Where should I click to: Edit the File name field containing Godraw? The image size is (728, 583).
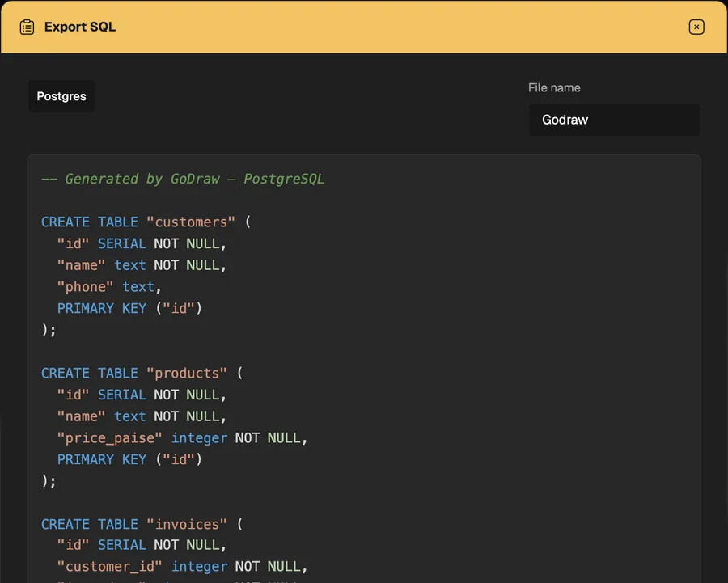click(x=614, y=120)
